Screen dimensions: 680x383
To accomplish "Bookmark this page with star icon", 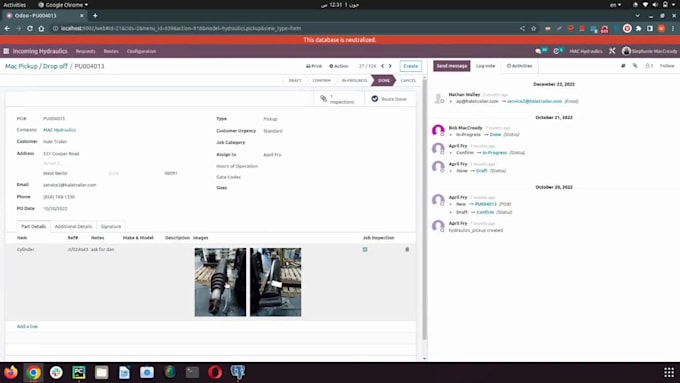I will click(533, 28).
